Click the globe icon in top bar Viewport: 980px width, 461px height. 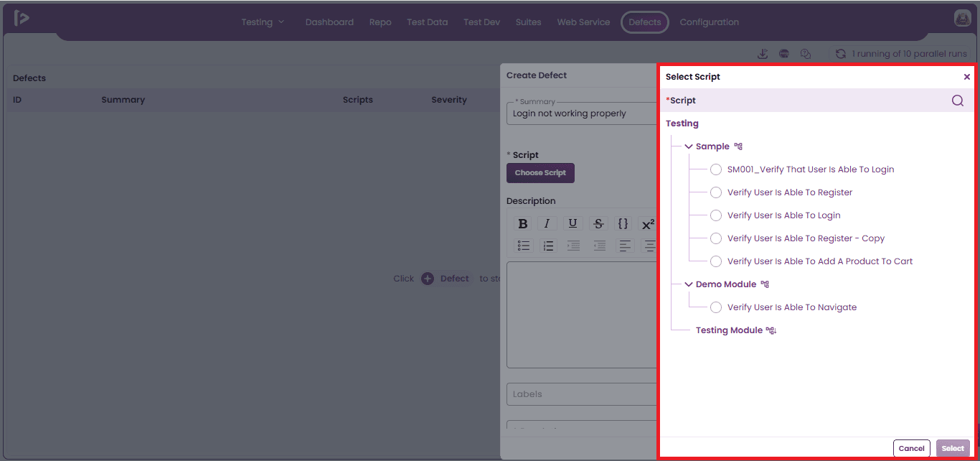784,54
